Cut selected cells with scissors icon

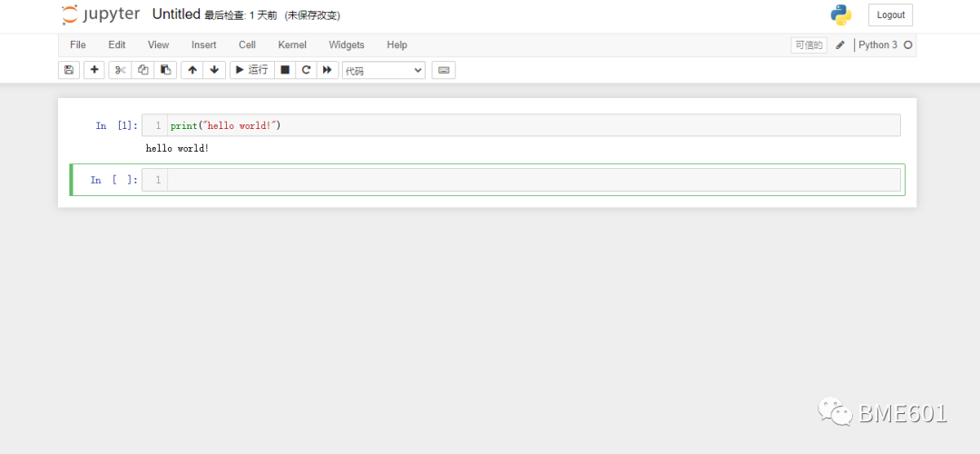click(x=120, y=70)
